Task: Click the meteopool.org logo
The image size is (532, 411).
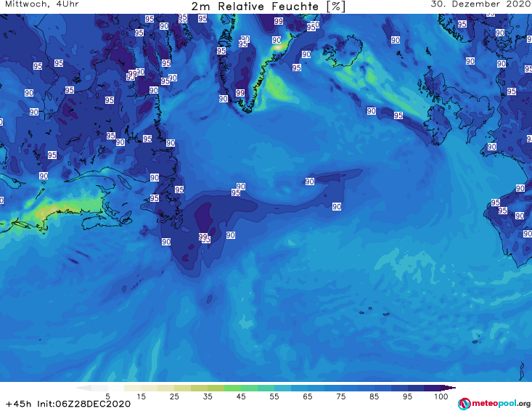Action: click(494, 404)
